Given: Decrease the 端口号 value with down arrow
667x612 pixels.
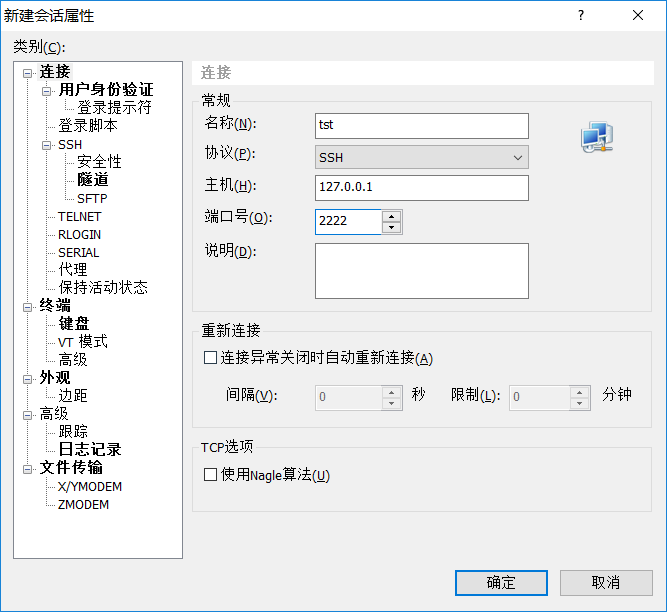Looking at the screenshot, I should click(x=391, y=228).
